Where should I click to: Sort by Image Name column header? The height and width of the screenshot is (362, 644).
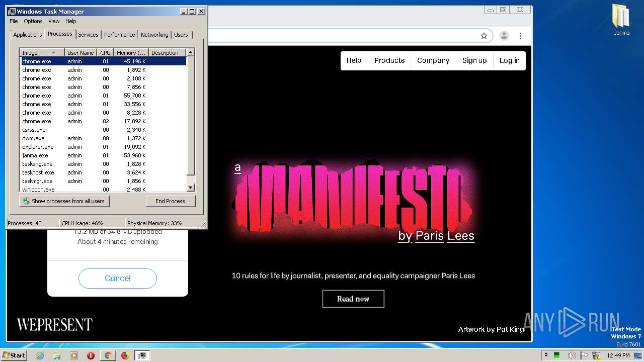click(x=42, y=53)
